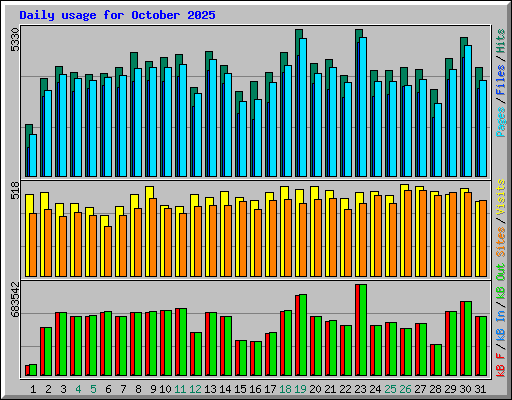
Task: Click day label '9' on x-axis
Action: [x=153, y=389]
